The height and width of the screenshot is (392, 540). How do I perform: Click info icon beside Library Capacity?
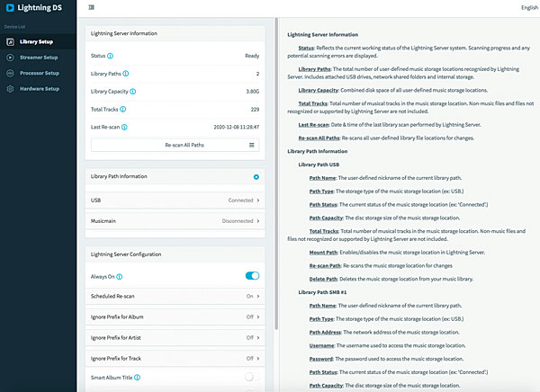pyautogui.click(x=133, y=92)
